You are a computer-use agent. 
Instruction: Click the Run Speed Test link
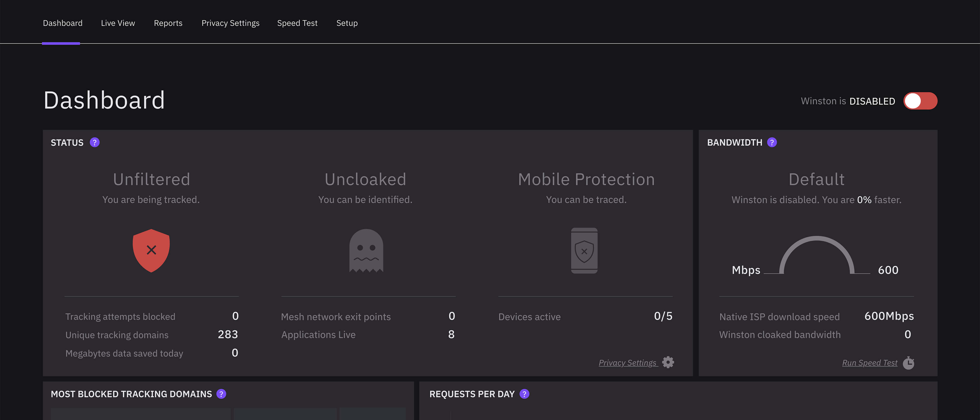tap(869, 362)
